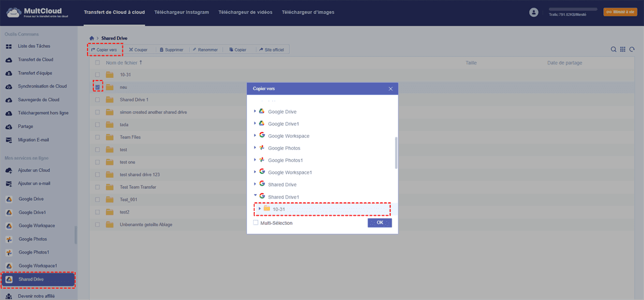Click Ajouter un Cloud in sidebar
644x300 pixels.
pos(34,170)
